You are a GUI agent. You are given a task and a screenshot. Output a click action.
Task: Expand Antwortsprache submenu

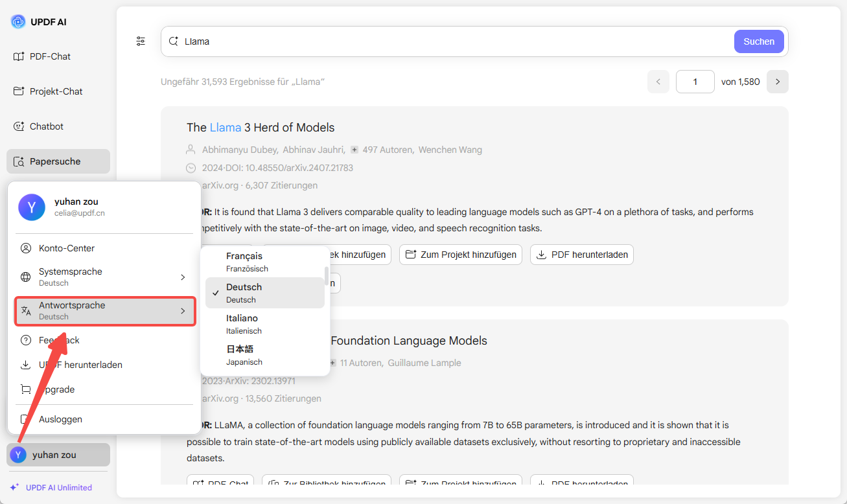pos(104,310)
